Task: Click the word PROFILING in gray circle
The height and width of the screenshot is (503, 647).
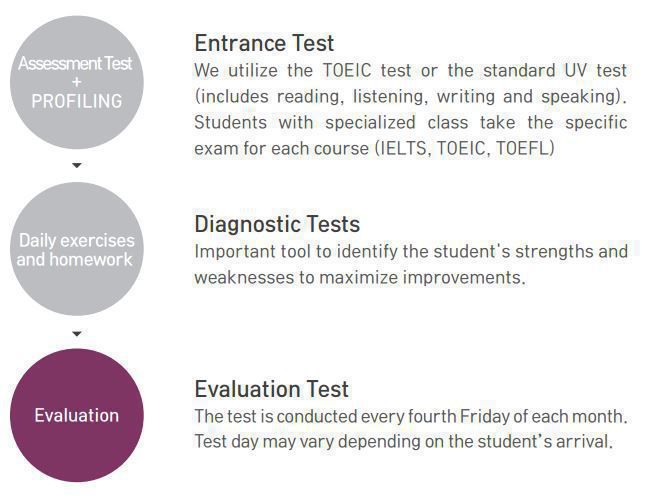Action: (77, 101)
